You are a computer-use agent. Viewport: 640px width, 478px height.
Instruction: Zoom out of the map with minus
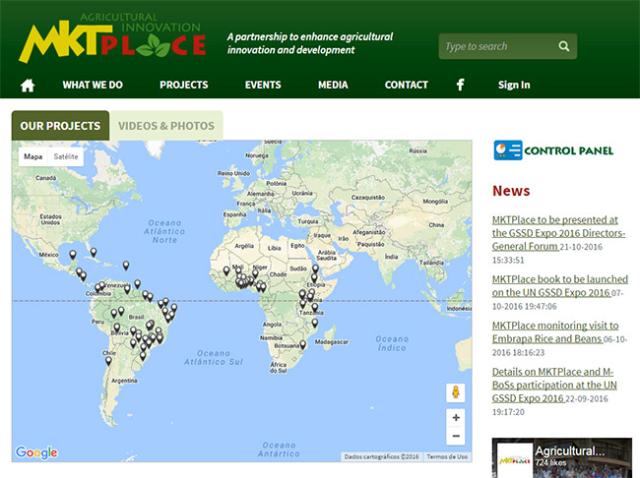click(x=456, y=436)
